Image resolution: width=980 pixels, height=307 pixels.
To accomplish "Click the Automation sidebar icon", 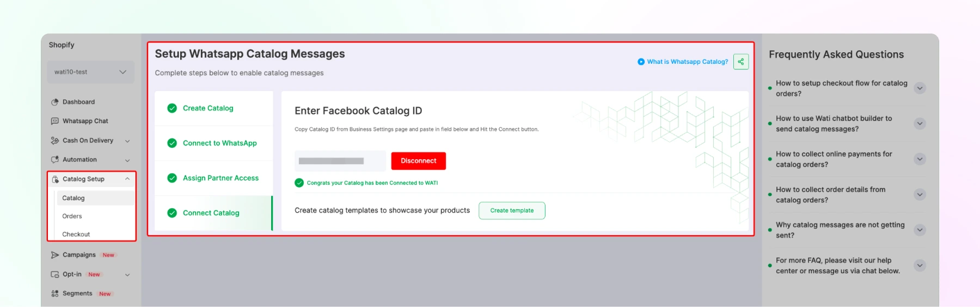I will tap(55, 160).
